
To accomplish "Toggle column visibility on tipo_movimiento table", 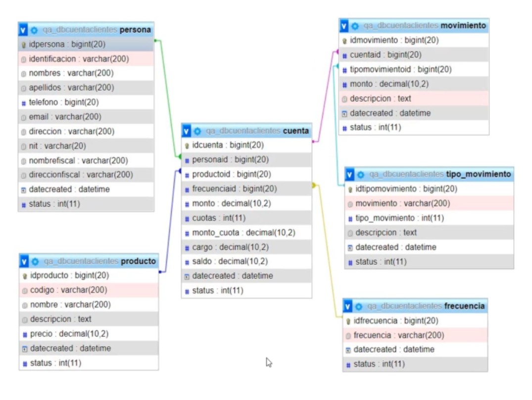I will coord(350,175).
